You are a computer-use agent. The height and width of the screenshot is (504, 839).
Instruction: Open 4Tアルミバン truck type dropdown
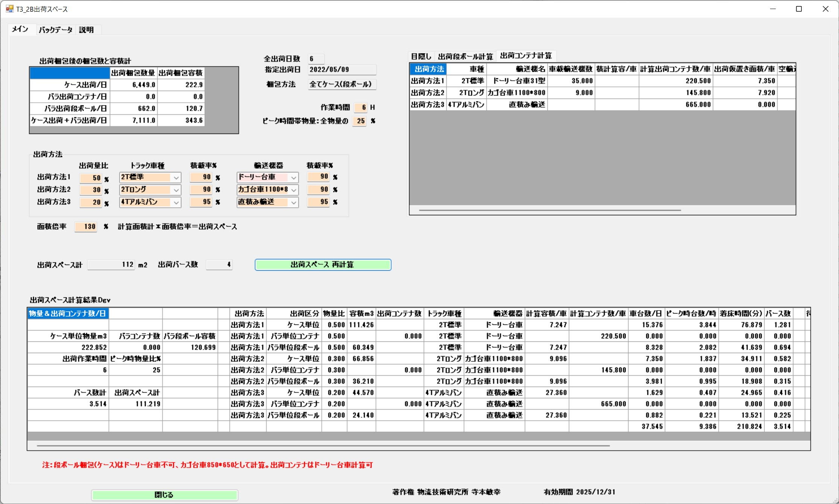[176, 203]
